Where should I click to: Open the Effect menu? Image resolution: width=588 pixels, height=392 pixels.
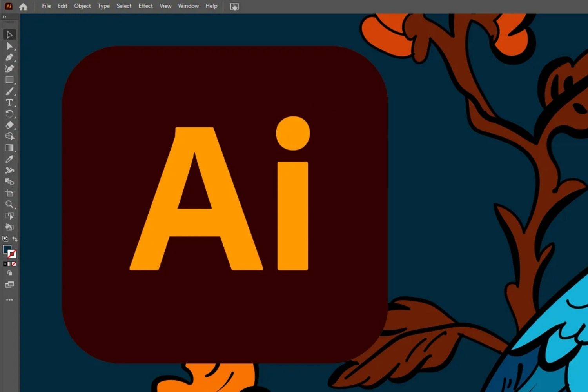pos(145,6)
